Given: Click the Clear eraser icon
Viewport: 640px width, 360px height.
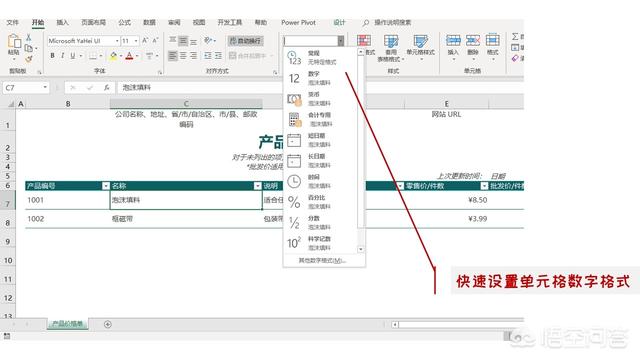Looking at the screenshot, I should click(x=515, y=58).
